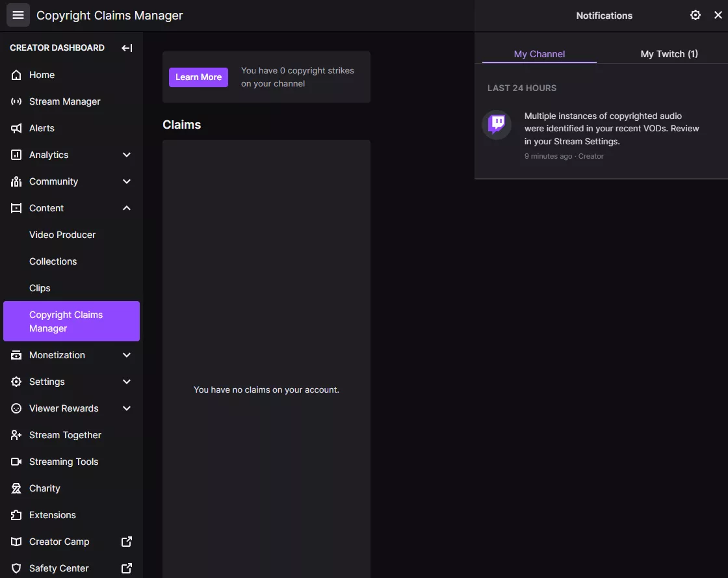Click the Home house icon

(17, 75)
